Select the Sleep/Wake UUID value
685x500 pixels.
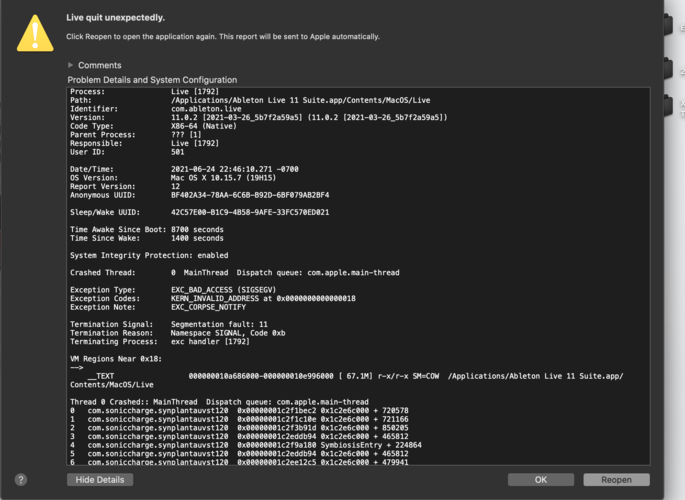click(250, 212)
